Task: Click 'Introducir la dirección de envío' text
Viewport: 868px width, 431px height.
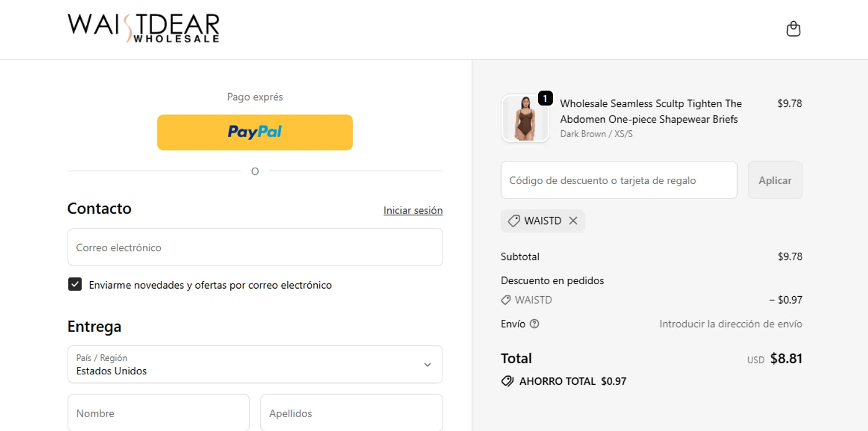Action: 731,324
